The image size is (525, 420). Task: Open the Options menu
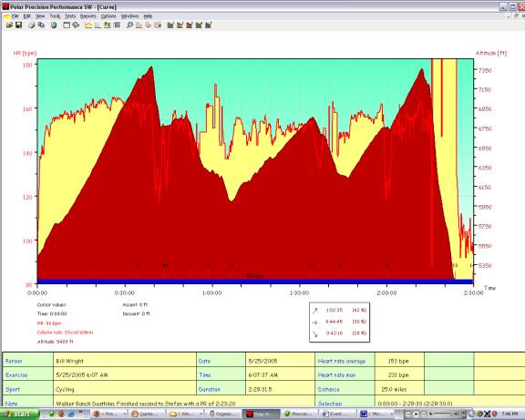click(108, 16)
